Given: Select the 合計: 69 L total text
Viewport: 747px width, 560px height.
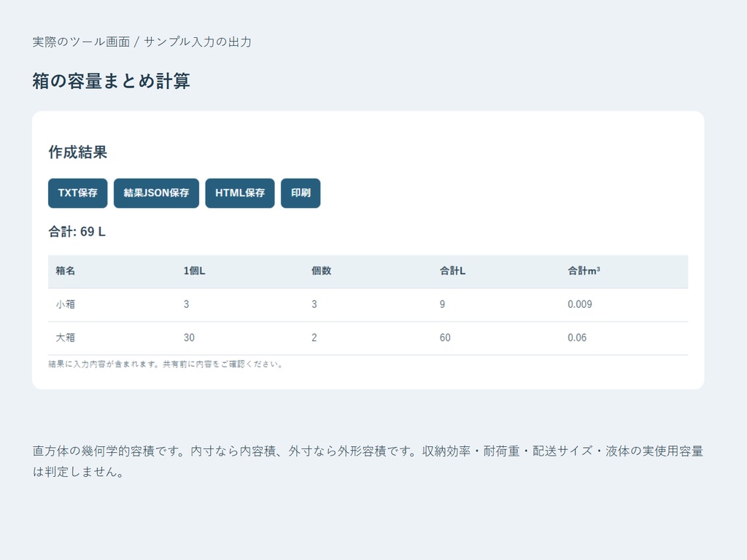Looking at the screenshot, I should 77,232.
